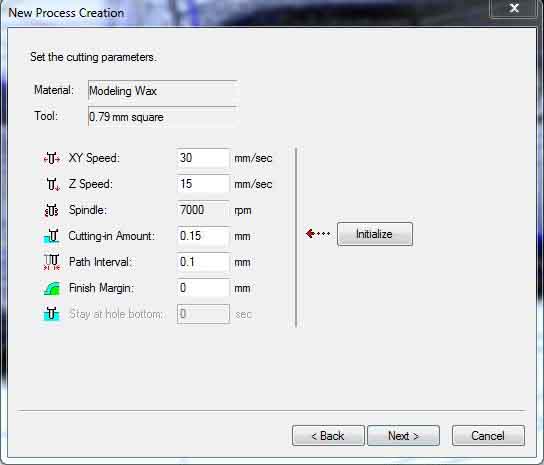This screenshot has width=544, height=465.
Task: Click the 'Z Speed:' label
Action: pyautogui.click(x=91, y=184)
